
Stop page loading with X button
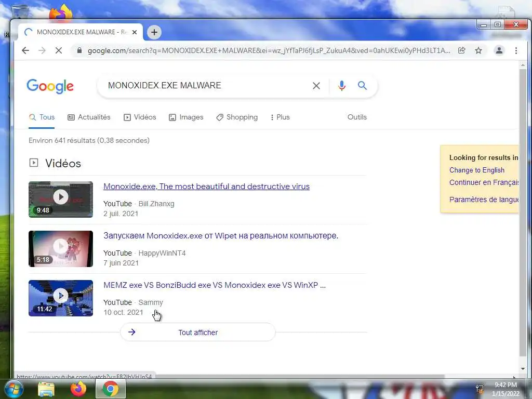pyautogui.click(x=58, y=50)
